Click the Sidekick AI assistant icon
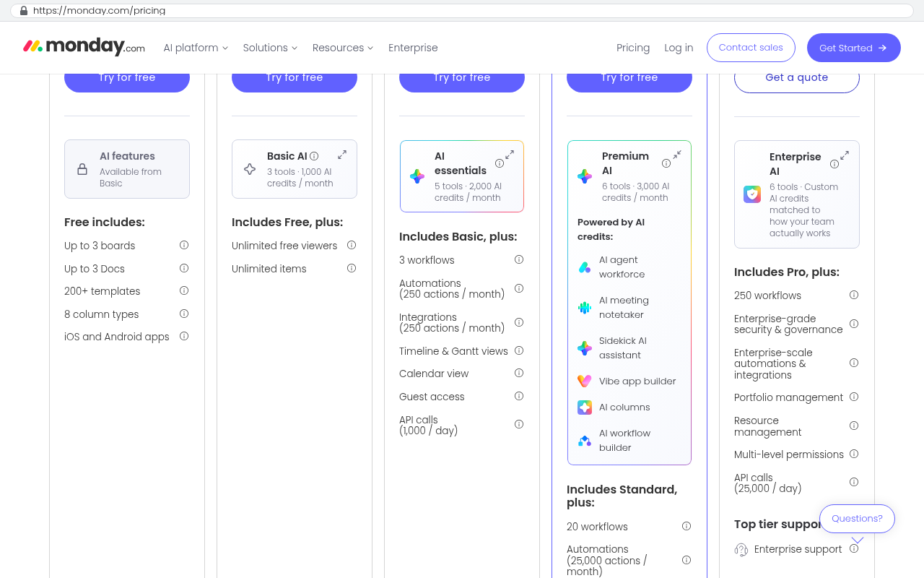924x578 pixels. 585,348
